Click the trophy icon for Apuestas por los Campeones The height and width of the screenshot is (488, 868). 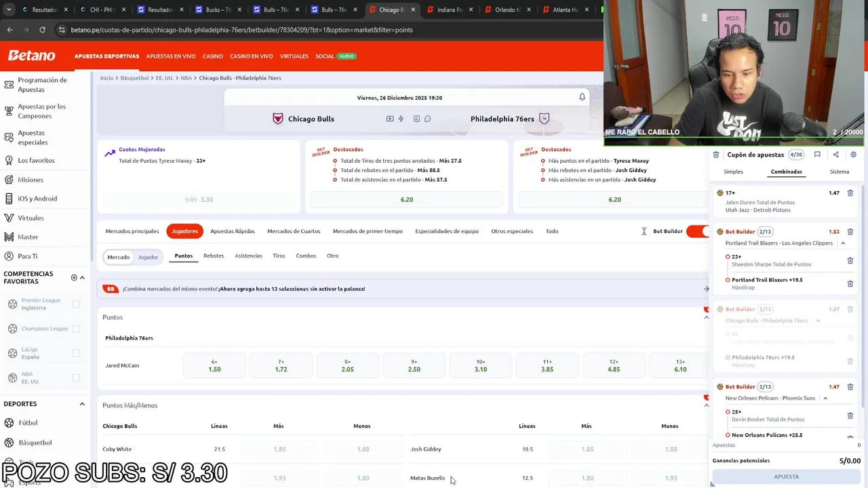coord(9,111)
